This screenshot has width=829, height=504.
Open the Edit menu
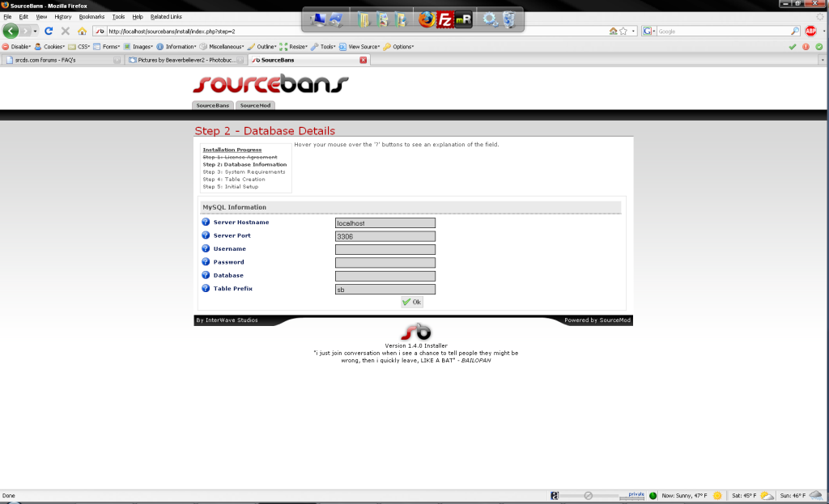point(23,16)
